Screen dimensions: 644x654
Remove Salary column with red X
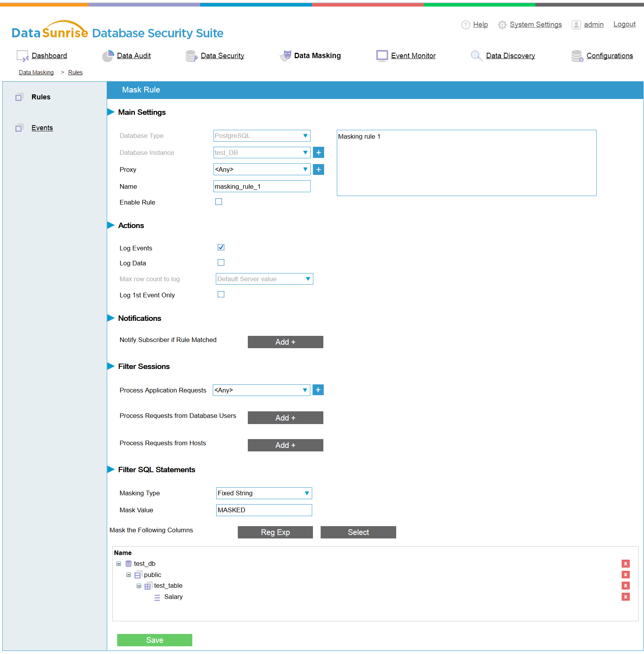[625, 597]
